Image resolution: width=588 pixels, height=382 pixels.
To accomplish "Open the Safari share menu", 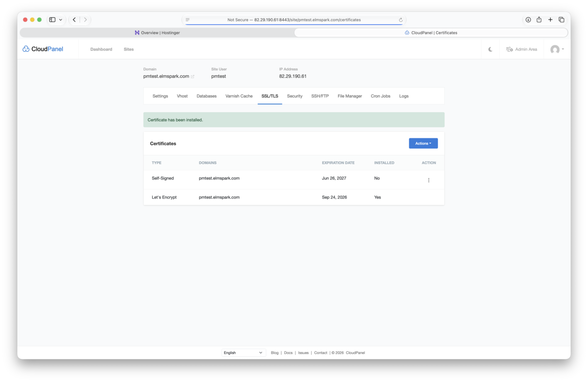I will (539, 20).
